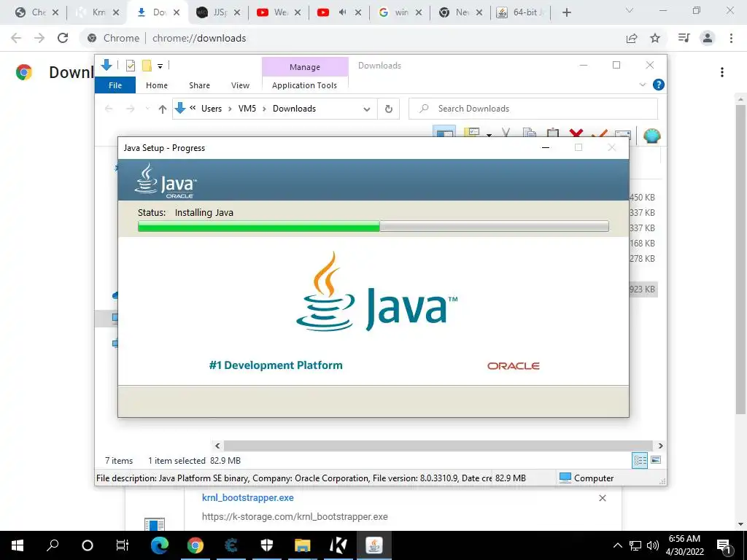Click into the Search Downloads box

tap(533, 109)
